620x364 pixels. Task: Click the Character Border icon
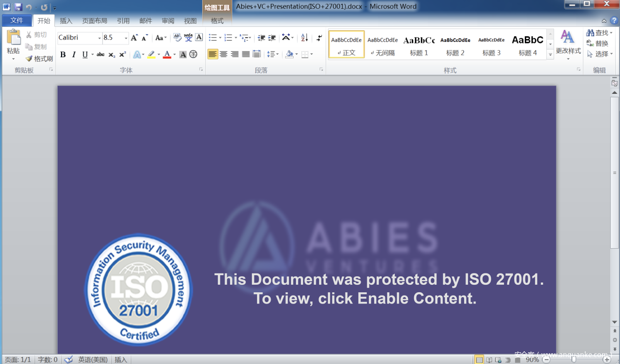click(x=199, y=38)
